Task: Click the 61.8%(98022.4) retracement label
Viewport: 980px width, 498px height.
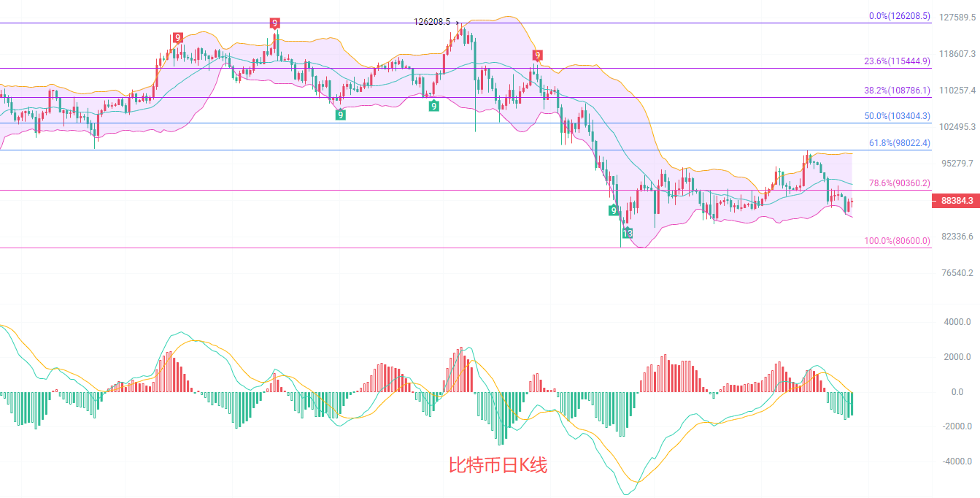Action: click(x=899, y=143)
